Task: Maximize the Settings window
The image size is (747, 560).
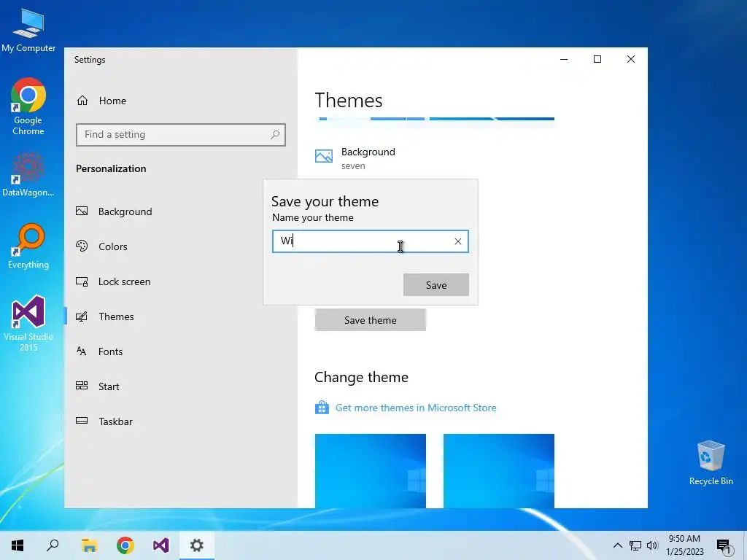Action: pos(597,59)
